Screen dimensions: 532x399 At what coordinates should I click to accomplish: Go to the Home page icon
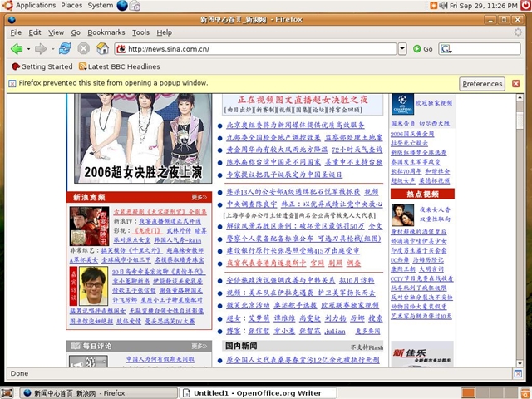click(102, 48)
